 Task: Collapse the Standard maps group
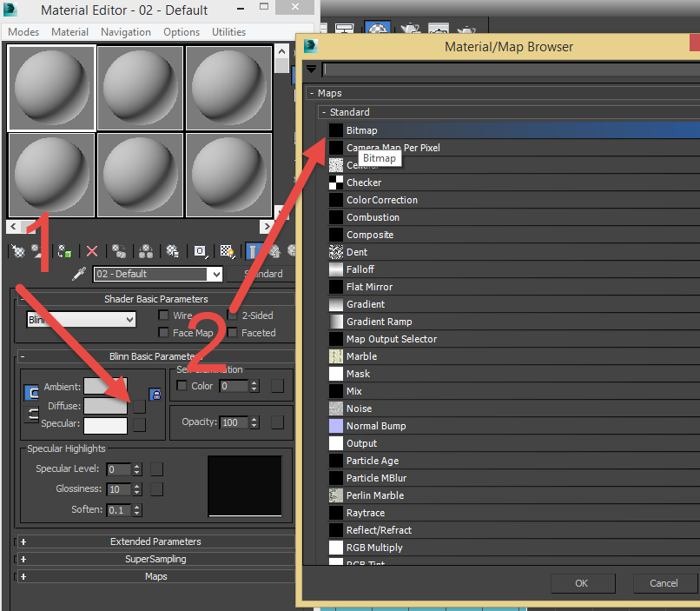(324, 112)
